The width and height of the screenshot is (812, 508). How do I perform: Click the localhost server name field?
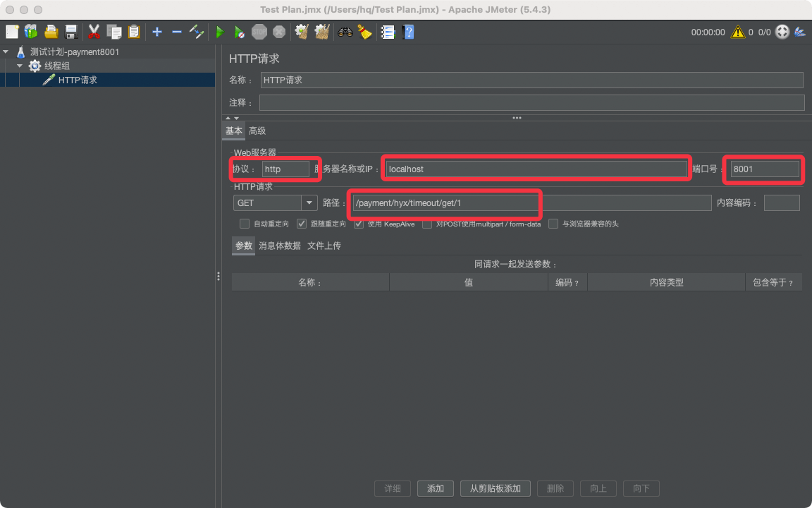536,169
